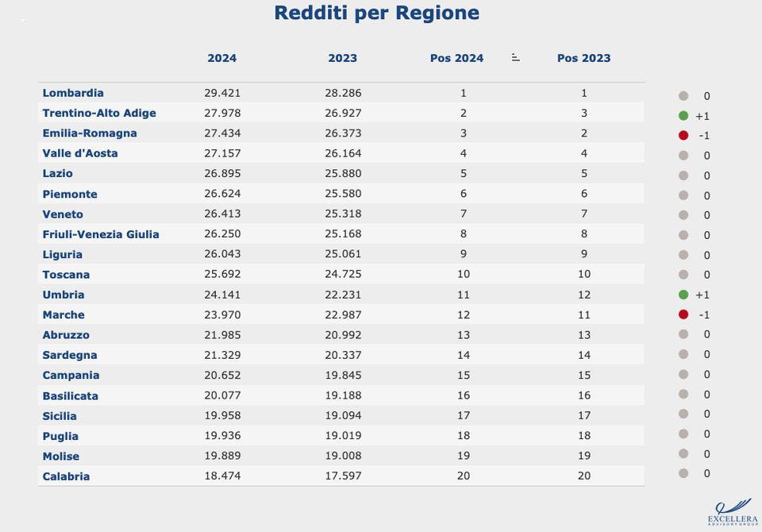Sort by the 2023 column header
The height and width of the screenshot is (532, 762).
click(x=342, y=58)
